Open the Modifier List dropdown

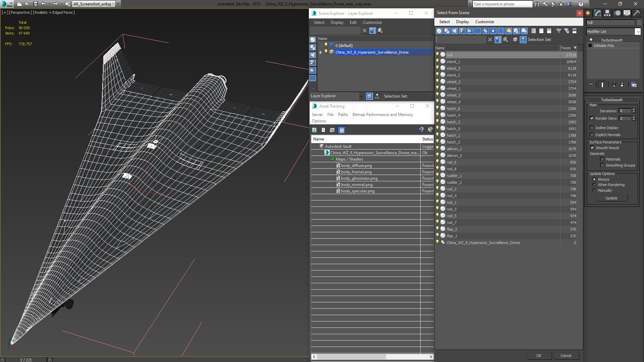click(x=638, y=32)
